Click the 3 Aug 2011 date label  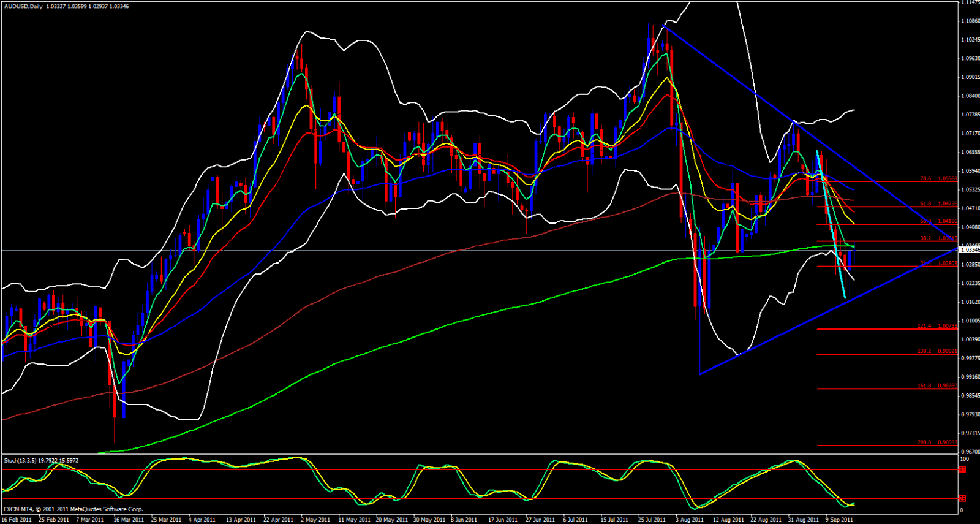coord(689,520)
